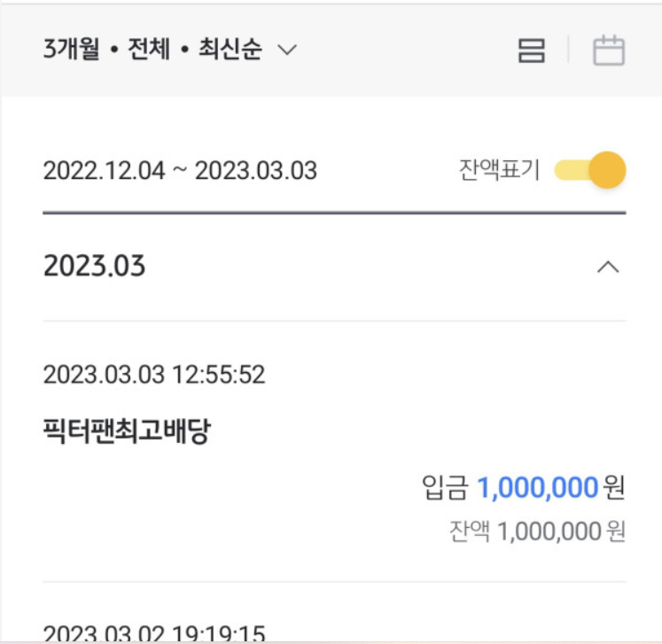Image resolution: width=662 pixels, height=644 pixels.
Task: Select the 최신순 sort order filter
Action: 230,49
